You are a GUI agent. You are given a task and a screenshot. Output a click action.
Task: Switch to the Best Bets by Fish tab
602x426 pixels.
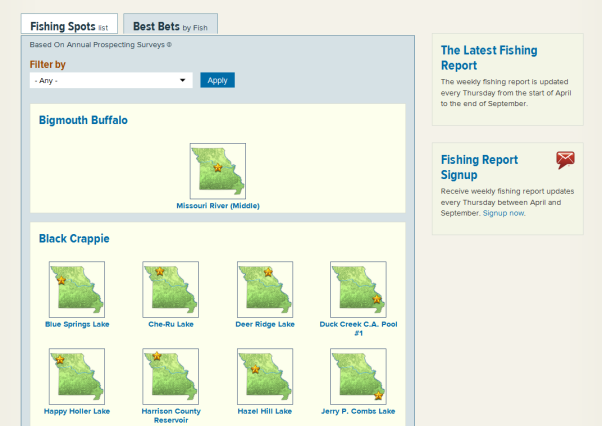click(x=170, y=26)
